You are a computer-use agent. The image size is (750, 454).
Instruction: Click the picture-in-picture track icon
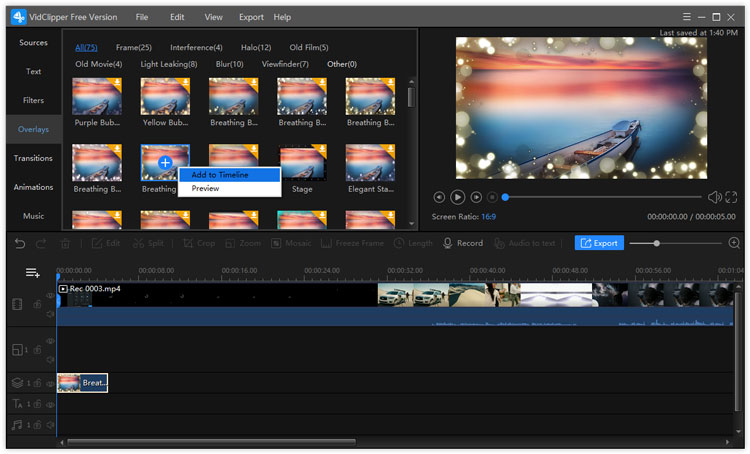pos(17,350)
